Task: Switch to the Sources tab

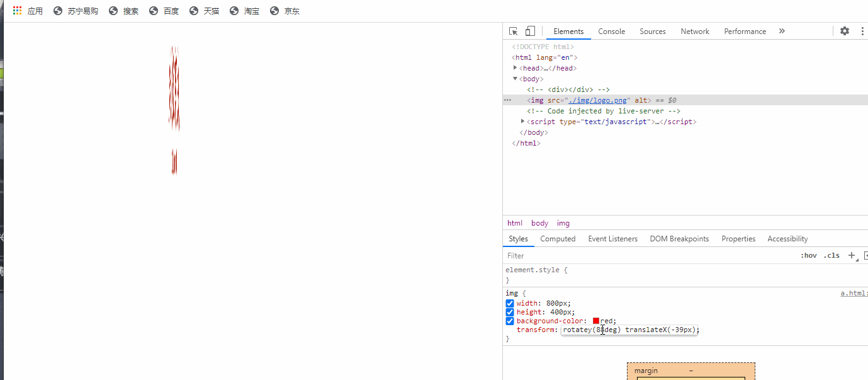Action: [x=652, y=32]
